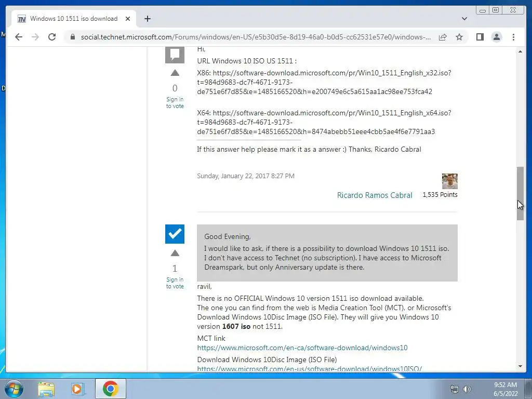Screen dimensions: 532x399
Task: Open the MCT en-ca software-download link
Action: (x=302, y=348)
